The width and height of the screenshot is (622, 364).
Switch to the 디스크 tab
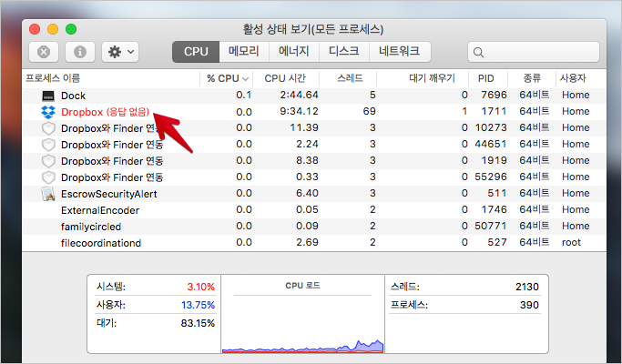tap(344, 52)
